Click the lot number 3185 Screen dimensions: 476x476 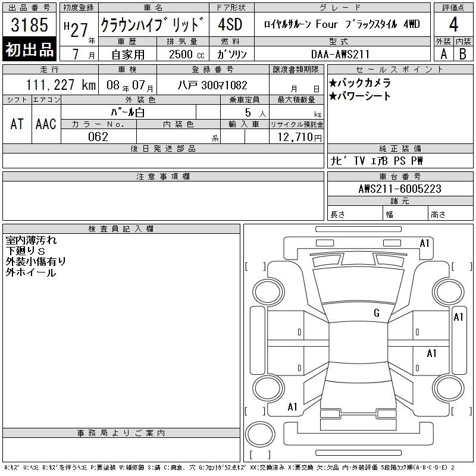tap(29, 25)
